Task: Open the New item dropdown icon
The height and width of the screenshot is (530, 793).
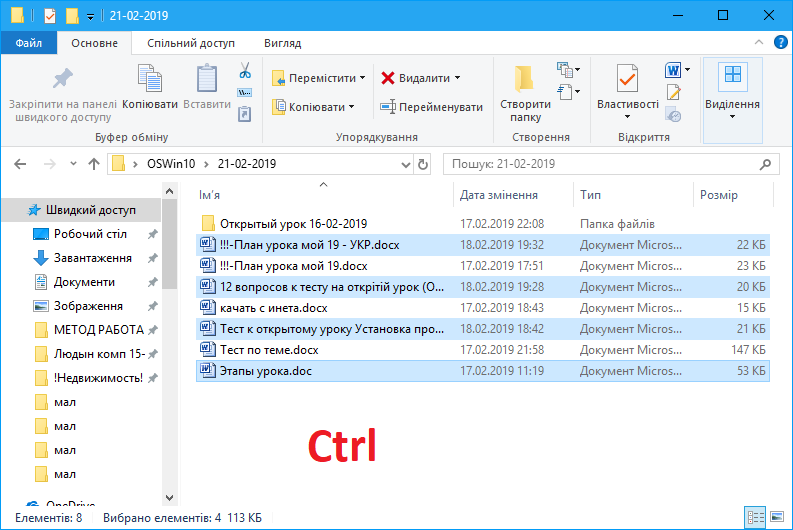Action: tap(568, 69)
